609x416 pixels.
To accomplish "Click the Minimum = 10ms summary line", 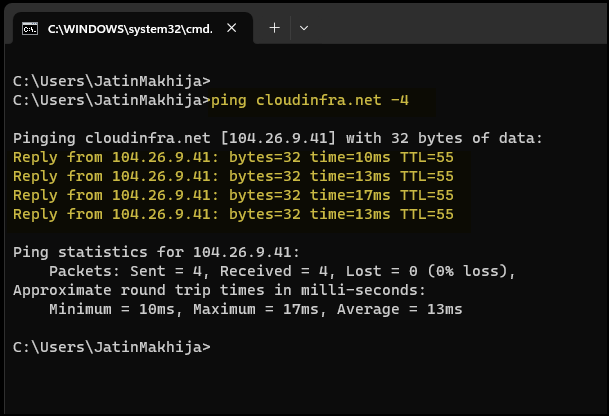I will pos(256,309).
